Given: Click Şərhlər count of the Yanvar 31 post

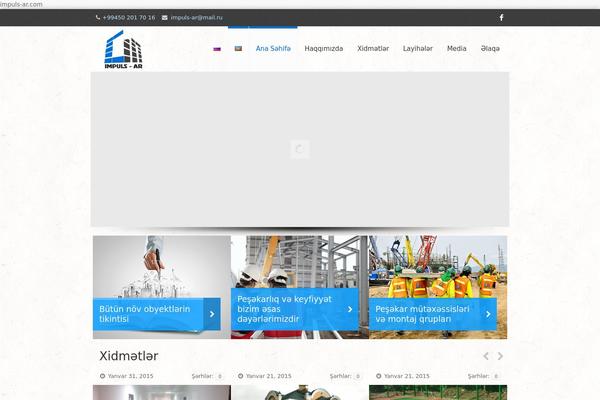Looking at the screenshot, I should [220, 376].
